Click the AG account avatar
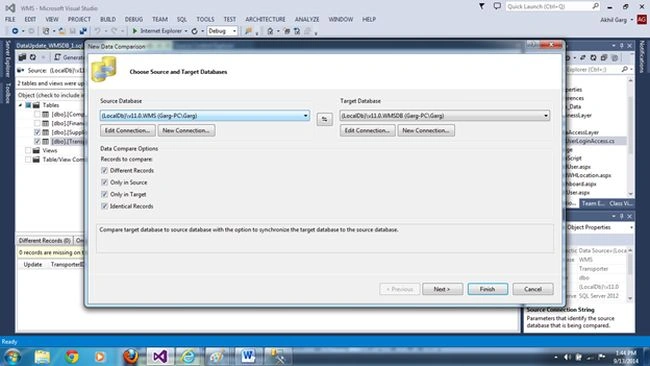 642,19
